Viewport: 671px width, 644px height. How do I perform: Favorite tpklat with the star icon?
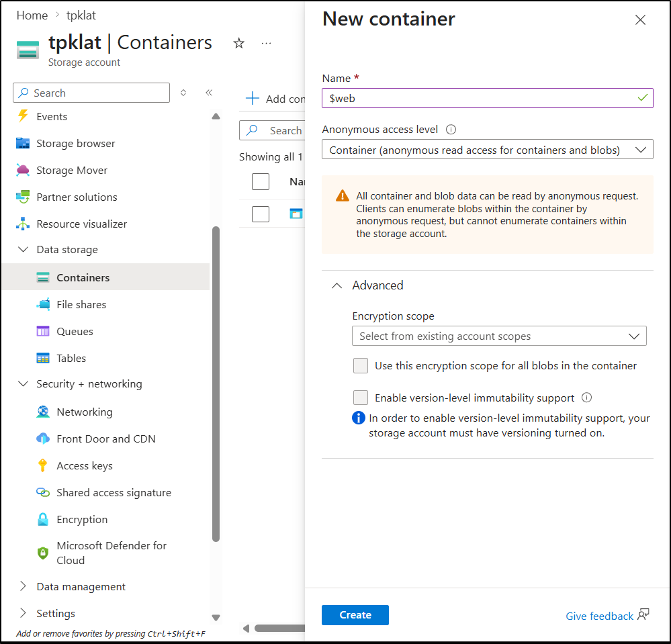(238, 44)
